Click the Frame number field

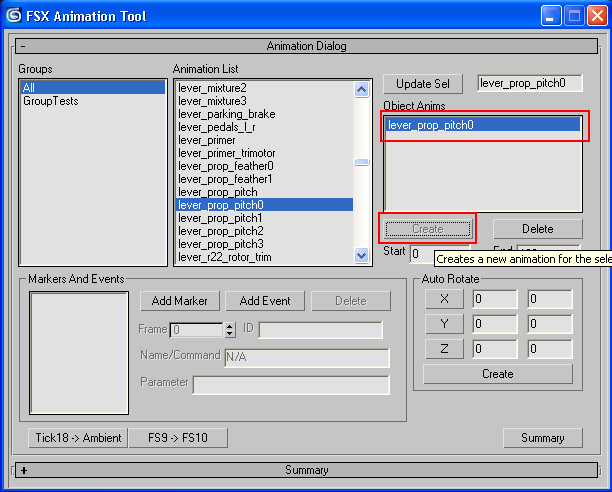pyautogui.click(x=197, y=330)
